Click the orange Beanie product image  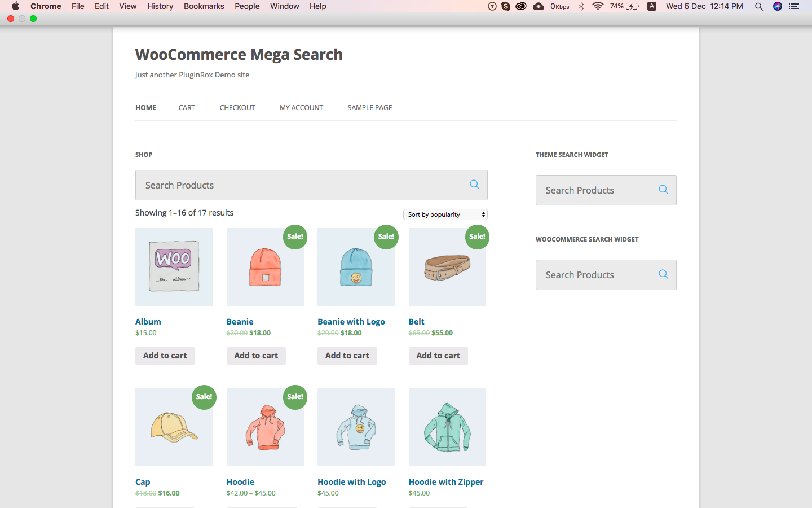[265, 267]
